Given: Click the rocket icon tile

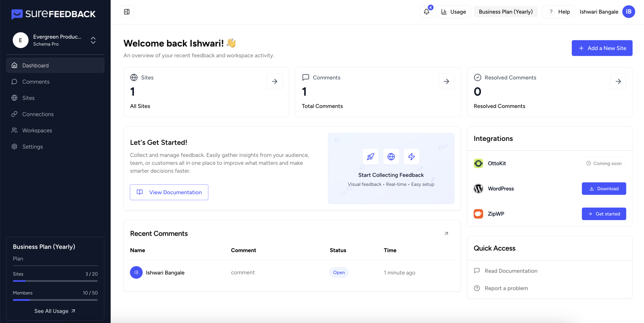Looking at the screenshot, I should (370, 156).
